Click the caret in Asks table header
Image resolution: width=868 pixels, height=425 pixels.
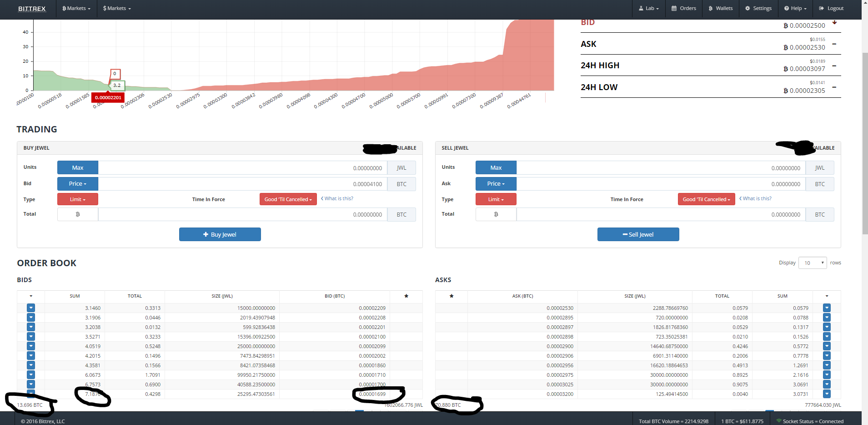pos(827,296)
